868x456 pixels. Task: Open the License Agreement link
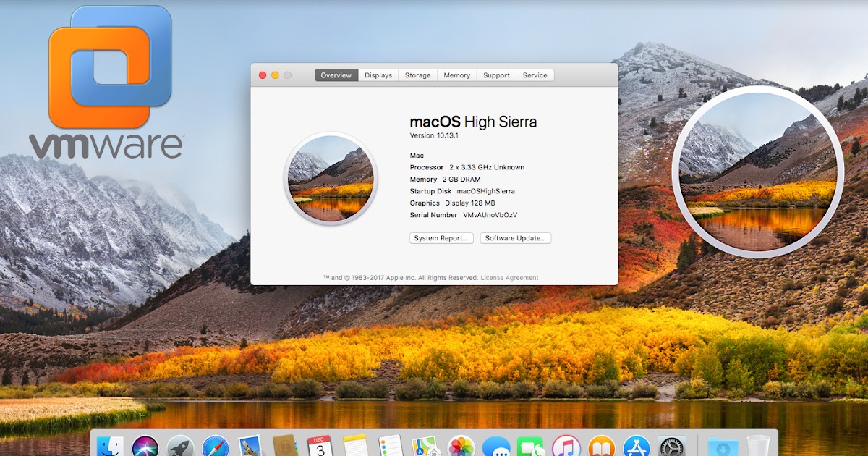pyautogui.click(x=510, y=278)
